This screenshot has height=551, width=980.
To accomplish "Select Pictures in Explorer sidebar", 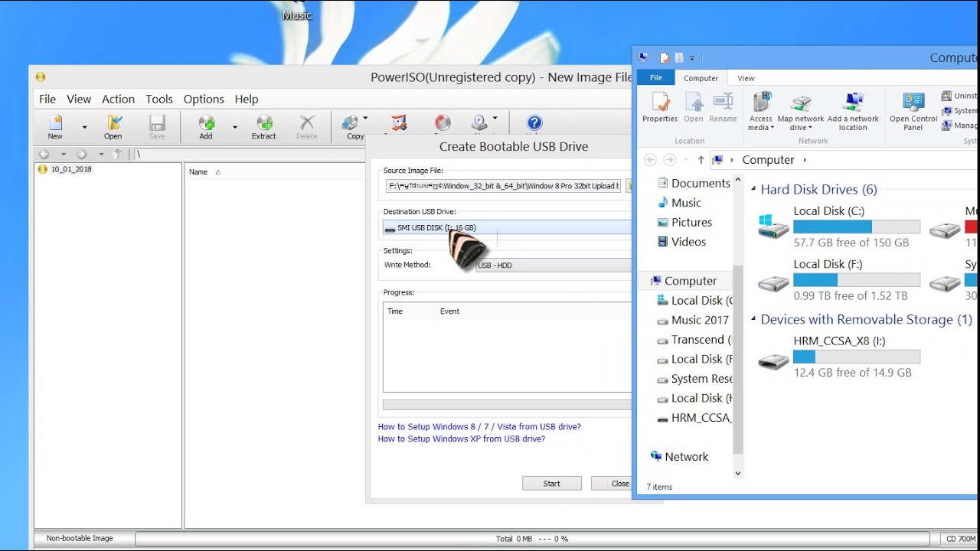I will click(x=691, y=222).
